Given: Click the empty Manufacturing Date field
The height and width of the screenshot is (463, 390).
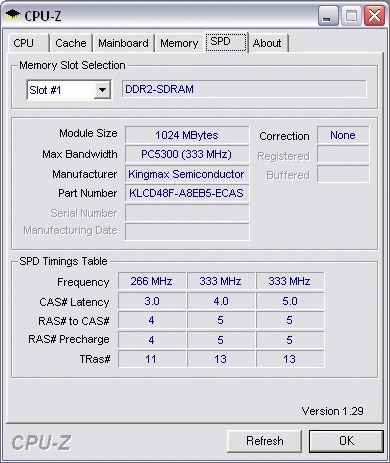Looking at the screenshot, I should pos(187,231).
